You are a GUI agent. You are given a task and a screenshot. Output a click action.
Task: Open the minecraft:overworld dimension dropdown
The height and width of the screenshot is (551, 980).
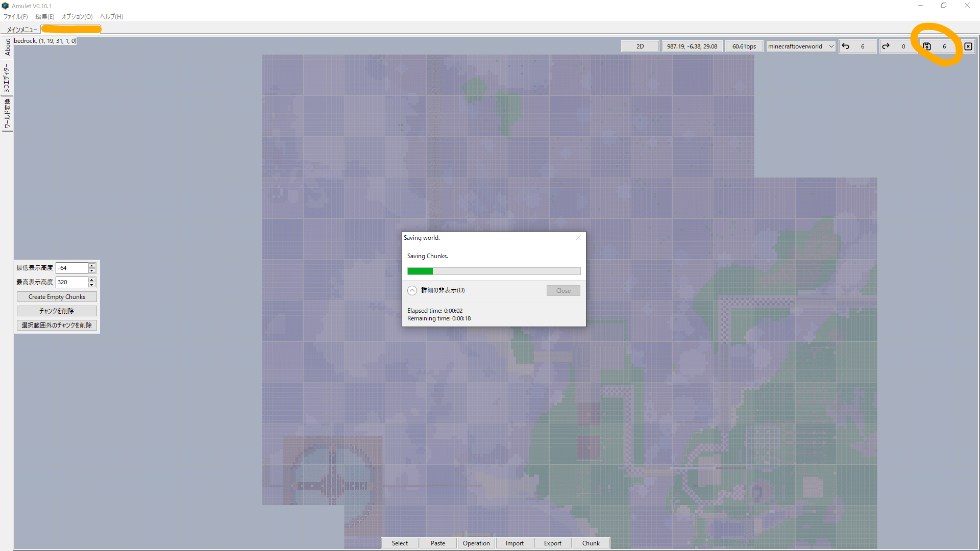pos(800,46)
